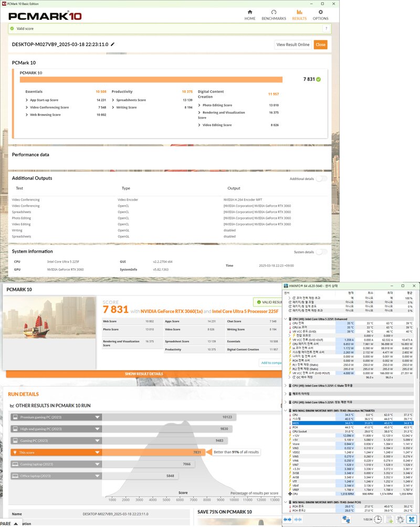This screenshot has width=420, height=527.
Task: Open Premium gaming PC (2023) dropdown
Action: pos(97,417)
